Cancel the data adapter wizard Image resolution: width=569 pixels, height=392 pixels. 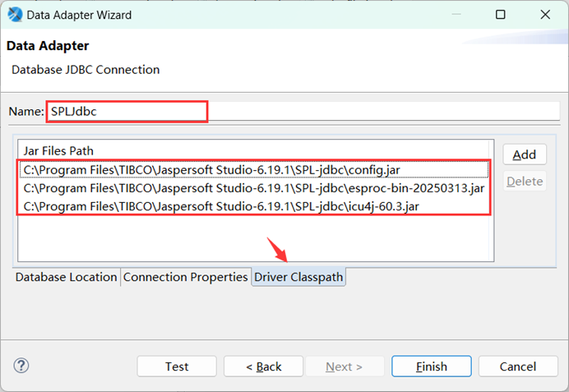[518, 367]
